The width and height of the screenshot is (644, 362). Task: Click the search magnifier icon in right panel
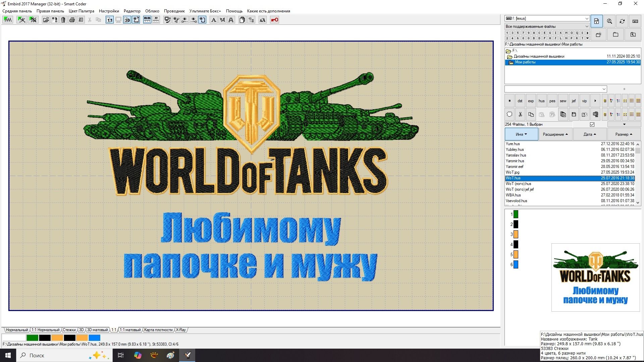(609, 21)
